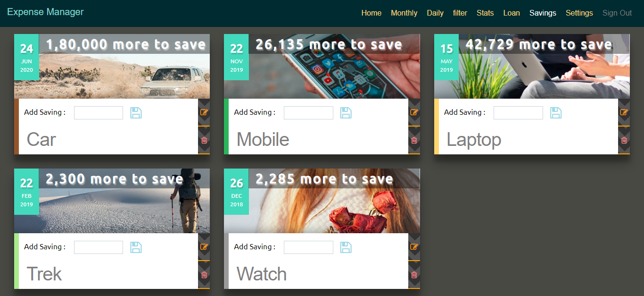
Task: Open Settings from the top navigation
Action: 579,13
